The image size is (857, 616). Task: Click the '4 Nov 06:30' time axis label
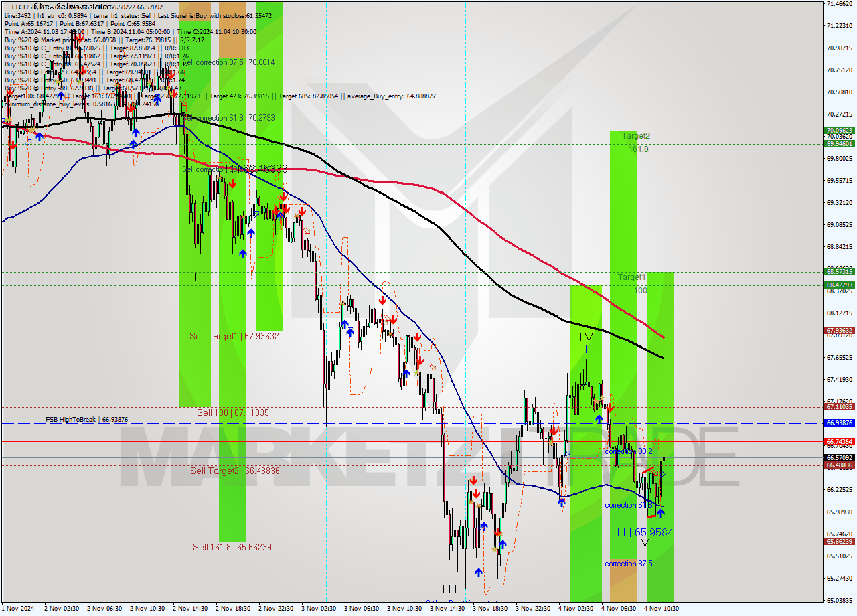pyautogui.click(x=619, y=609)
